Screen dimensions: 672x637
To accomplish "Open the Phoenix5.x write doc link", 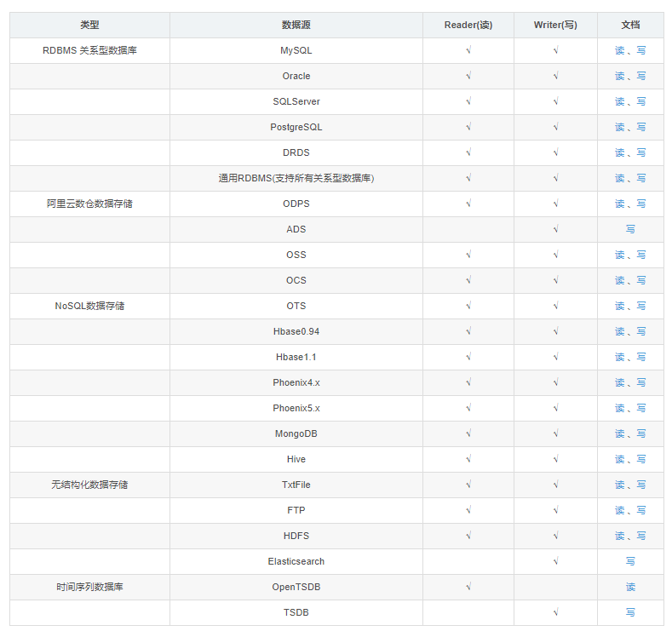I will (x=641, y=408).
